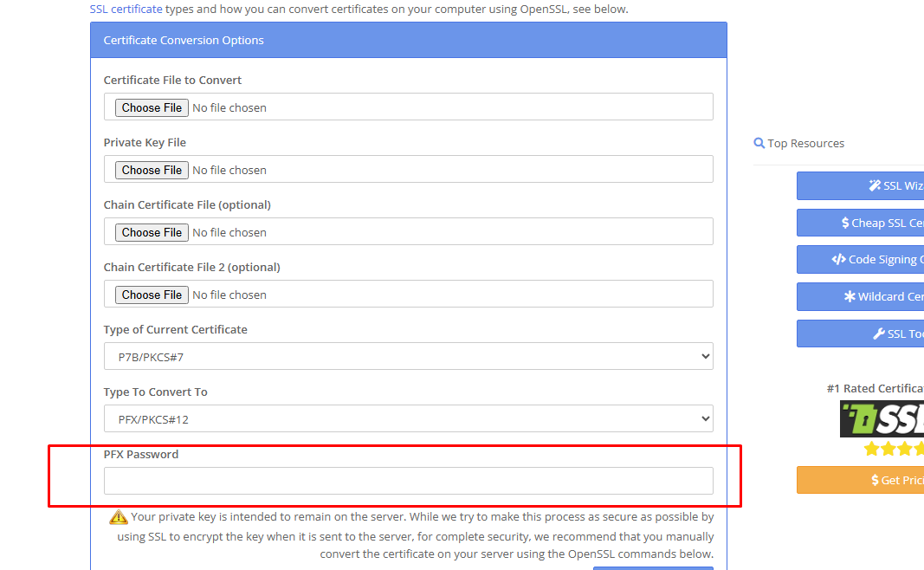The width and height of the screenshot is (924, 570).
Task: Open the Type of Current Certificate dropdown
Action: click(409, 357)
